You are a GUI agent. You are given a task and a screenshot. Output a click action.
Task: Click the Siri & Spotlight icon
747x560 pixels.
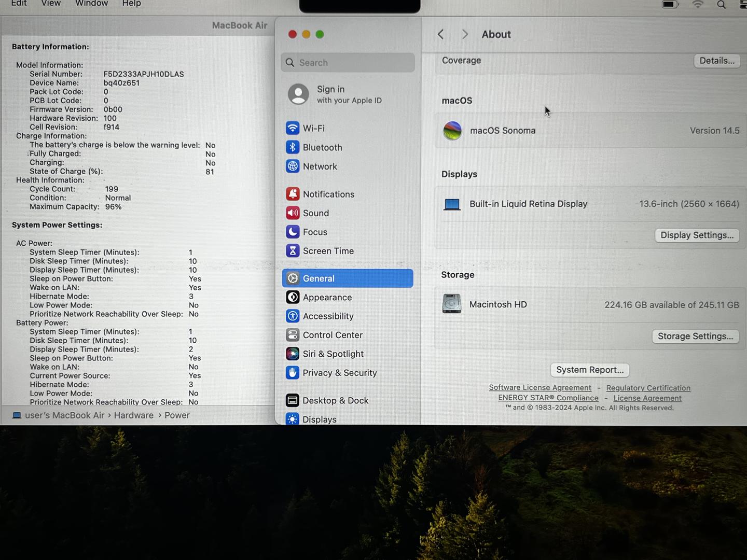pyautogui.click(x=293, y=354)
